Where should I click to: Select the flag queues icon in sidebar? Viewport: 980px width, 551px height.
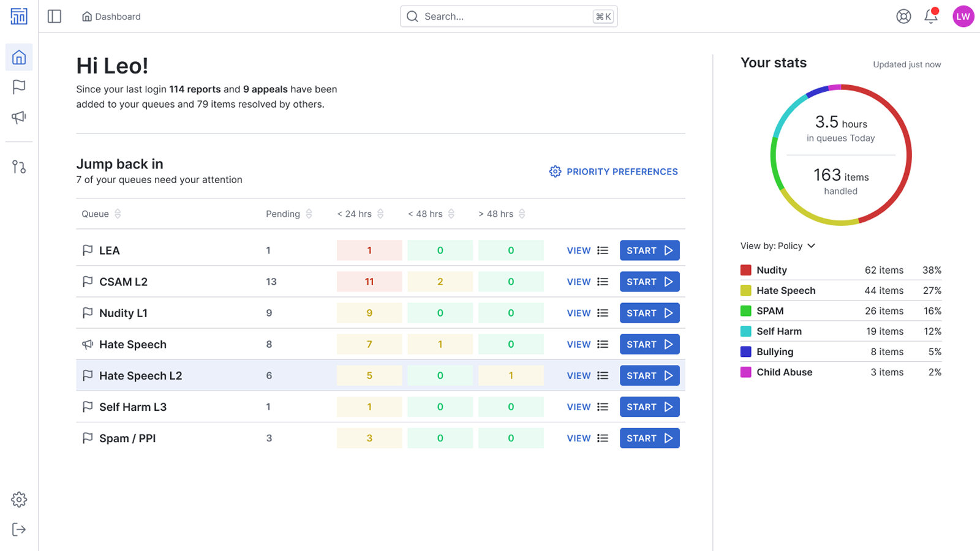pos(19,87)
